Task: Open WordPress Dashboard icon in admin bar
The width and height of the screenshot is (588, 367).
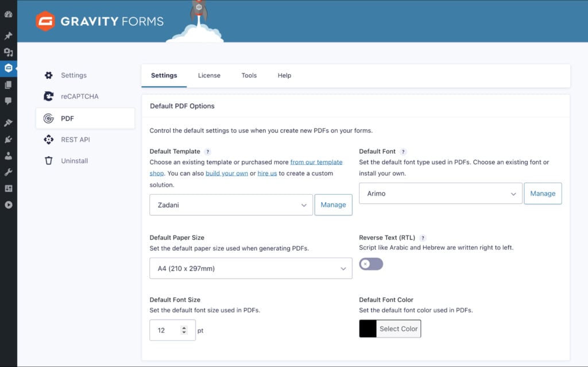Action: 8,14
